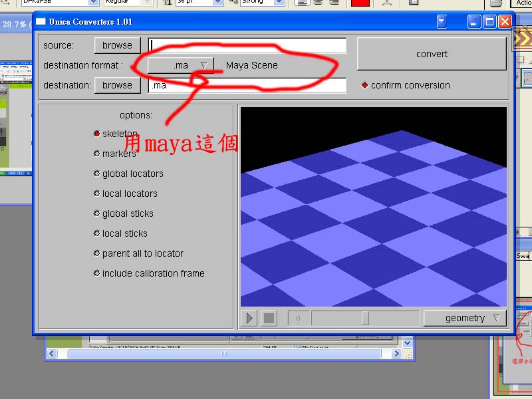Focus the source file path field
The width and height of the screenshot is (532, 399).
pos(247,45)
